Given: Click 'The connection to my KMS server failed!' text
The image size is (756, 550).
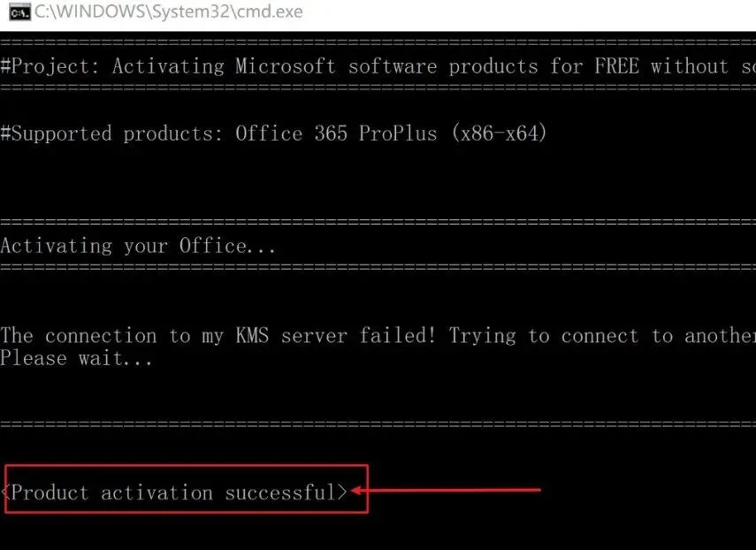Looking at the screenshot, I should pos(219,336).
